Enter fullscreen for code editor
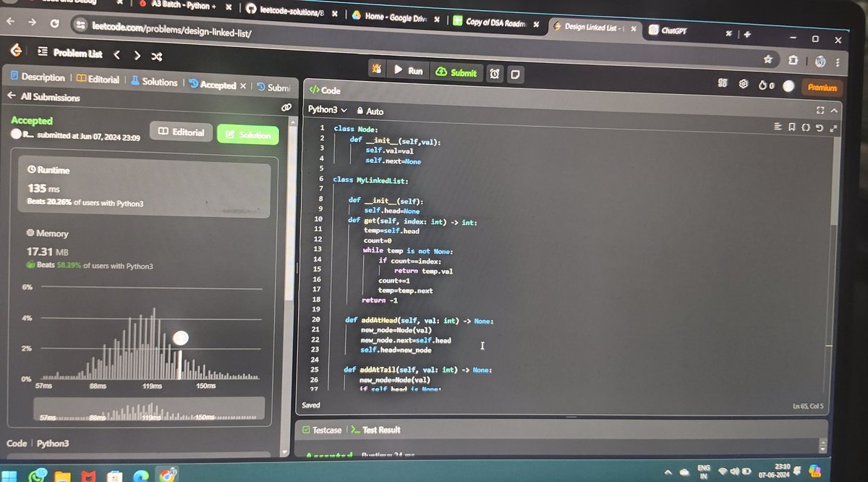Screen dimensions: 868x482 [x=820, y=111]
